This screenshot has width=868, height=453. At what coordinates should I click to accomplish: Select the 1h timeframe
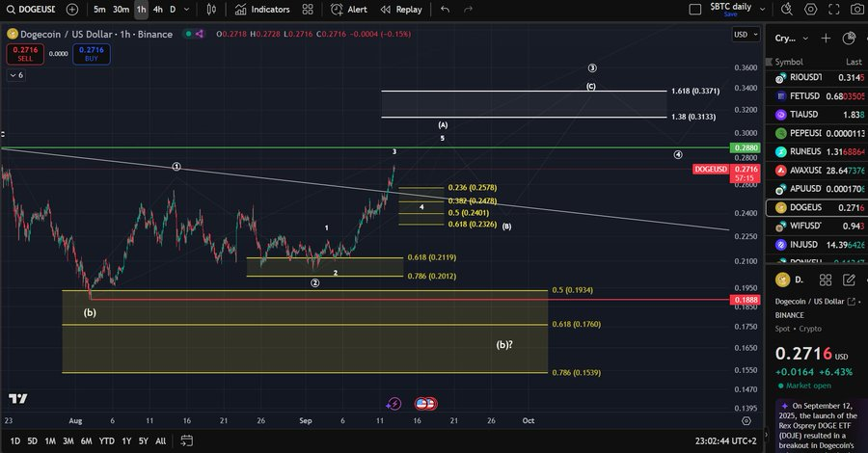(x=142, y=10)
